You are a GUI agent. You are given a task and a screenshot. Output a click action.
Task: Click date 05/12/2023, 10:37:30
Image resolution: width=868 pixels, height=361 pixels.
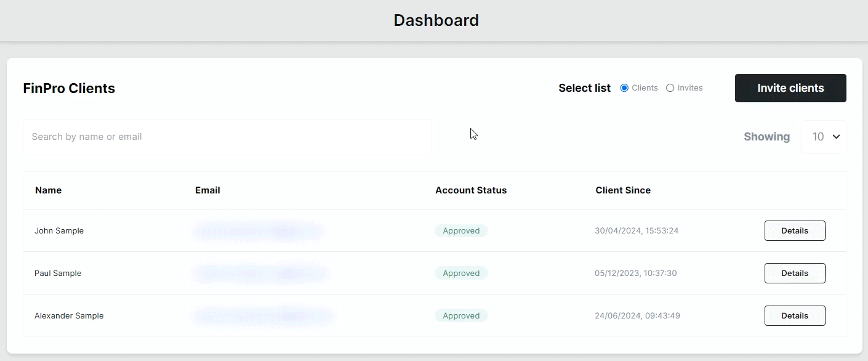coord(636,274)
